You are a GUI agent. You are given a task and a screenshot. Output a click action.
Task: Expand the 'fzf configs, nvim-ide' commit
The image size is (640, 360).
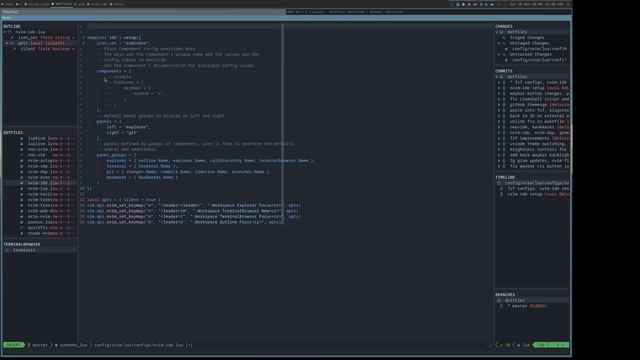pos(498,82)
